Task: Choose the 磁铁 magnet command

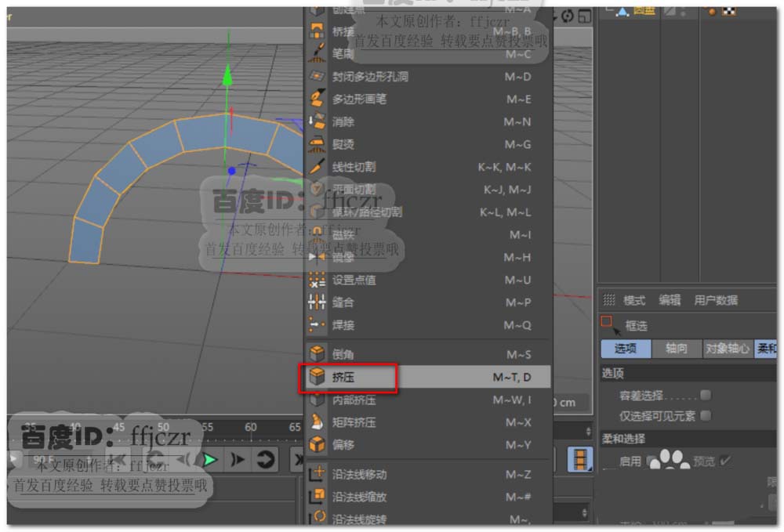Action: tap(428, 234)
